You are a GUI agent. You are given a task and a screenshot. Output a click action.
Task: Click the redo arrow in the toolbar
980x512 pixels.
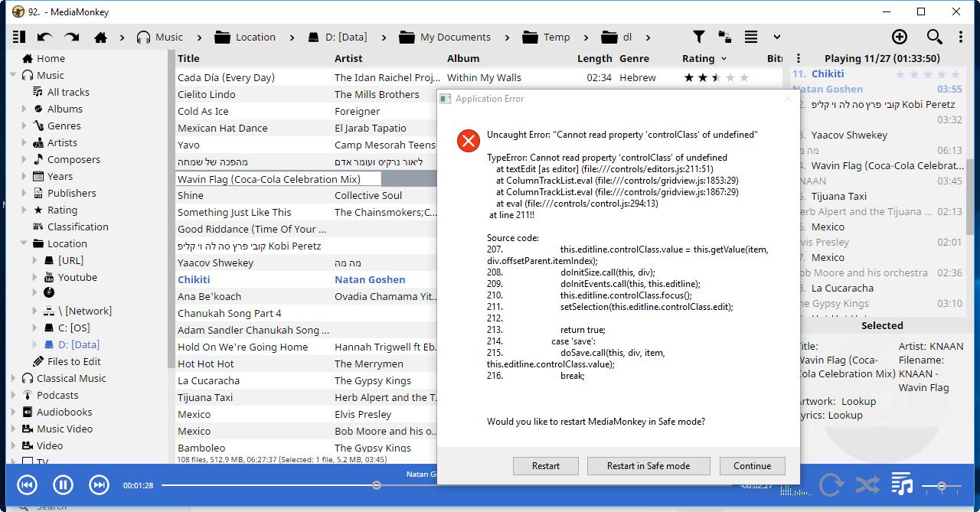tap(72, 37)
